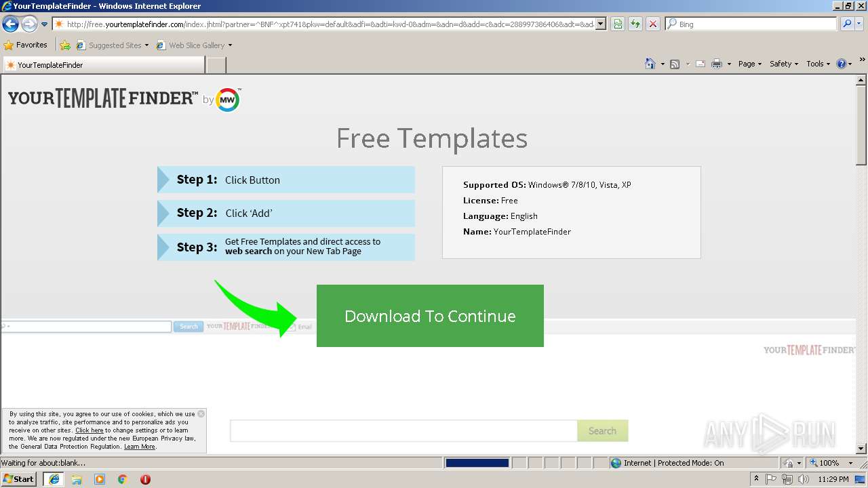This screenshot has width=868, height=488.
Task: Click the red Opera-style taskbar icon
Action: [145, 479]
